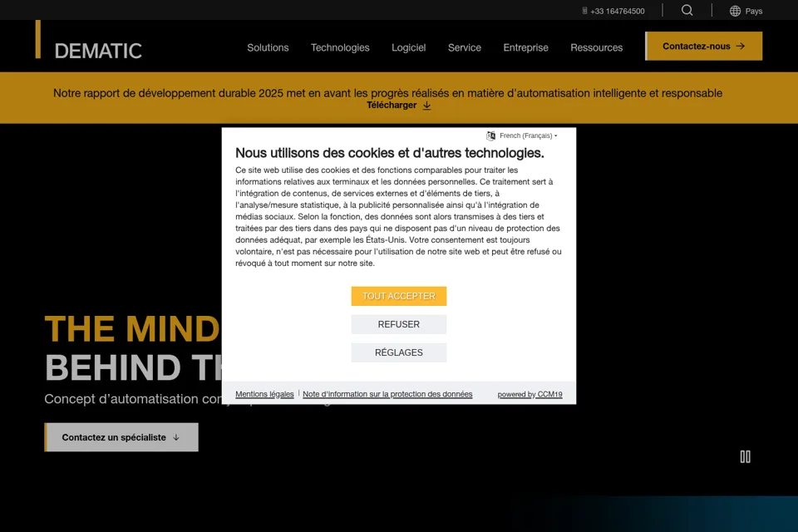Open the Logiciel menu
The height and width of the screenshot is (532, 798).
tap(409, 47)
